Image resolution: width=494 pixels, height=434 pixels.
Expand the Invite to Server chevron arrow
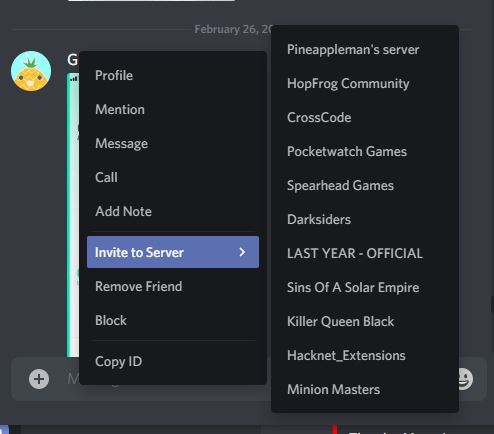[x=242, y=252]
